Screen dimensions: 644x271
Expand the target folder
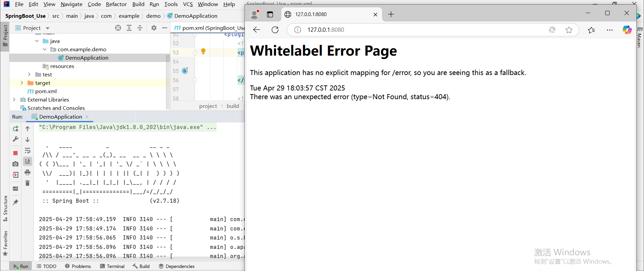click(x=22, y=83)
